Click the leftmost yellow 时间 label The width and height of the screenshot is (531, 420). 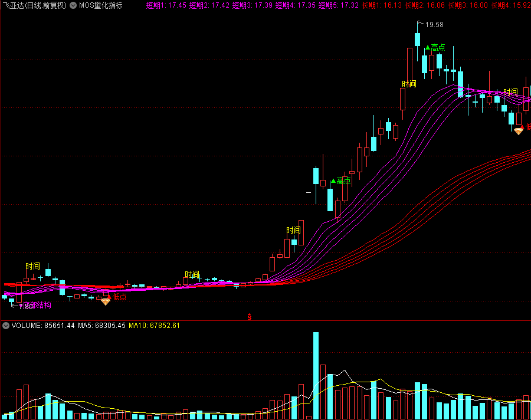(x=33, y=266)
